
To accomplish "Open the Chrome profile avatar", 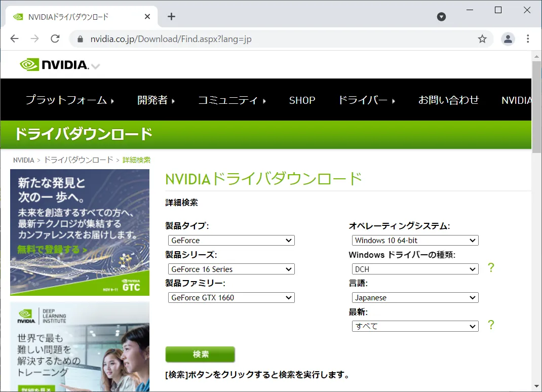I will [x=508, y=38].
